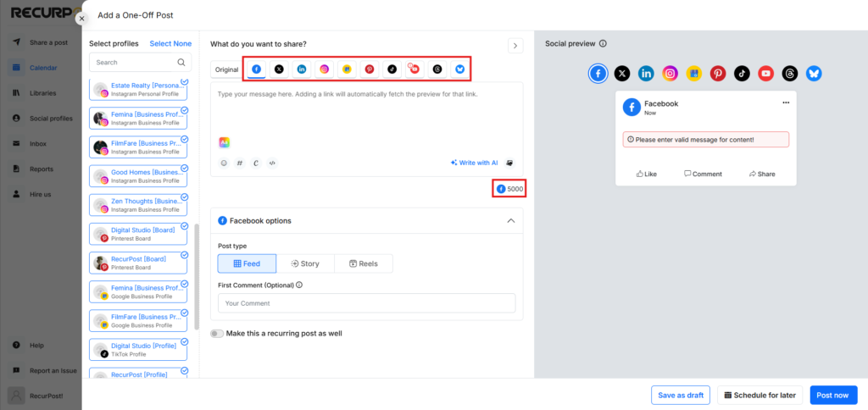Open the YouTube tab in the editor
The width and height of the screenshot is (868, 410).
[414, 69]
